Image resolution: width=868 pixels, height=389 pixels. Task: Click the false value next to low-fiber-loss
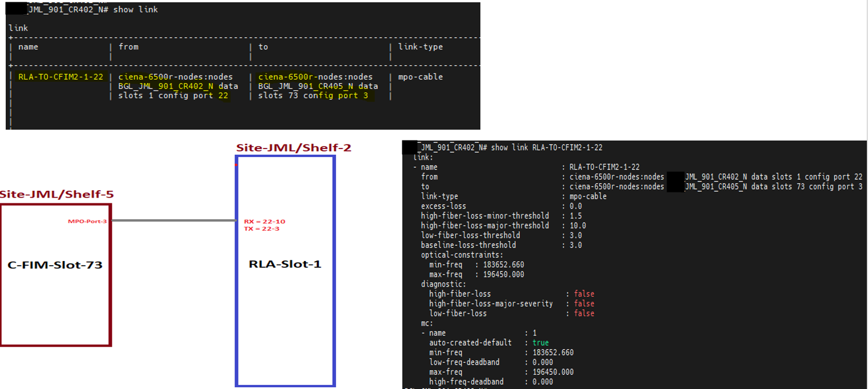pos(584,314)
